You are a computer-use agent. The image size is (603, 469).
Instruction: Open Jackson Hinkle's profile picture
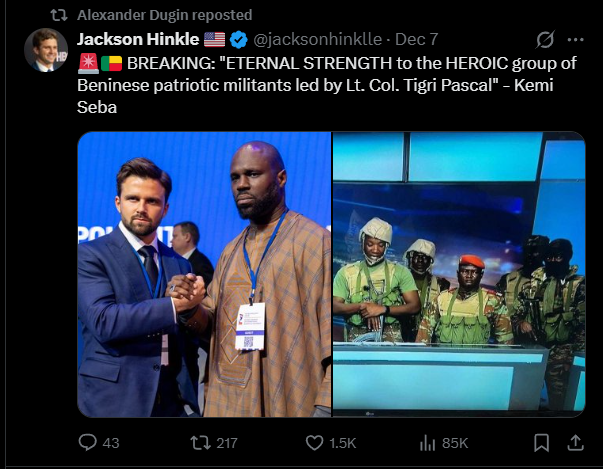[45, 51]
